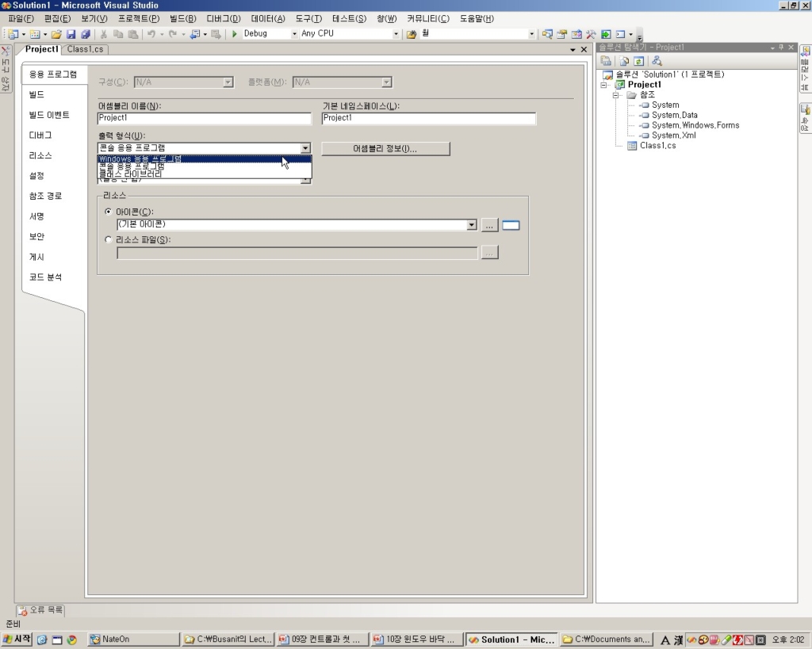This screenshot has height=649, width=812.
Task: Click the New Project toolbar icon
Action: coord(13,34)
